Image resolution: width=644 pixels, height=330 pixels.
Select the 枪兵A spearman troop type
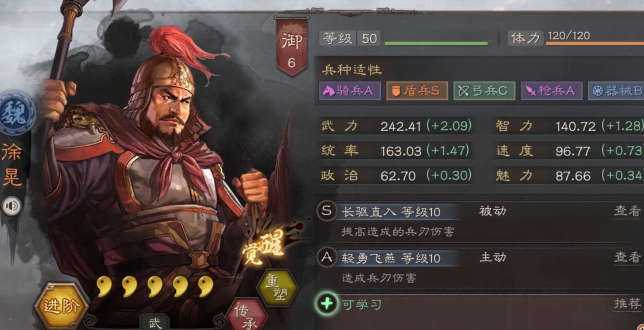click(551, 91)
